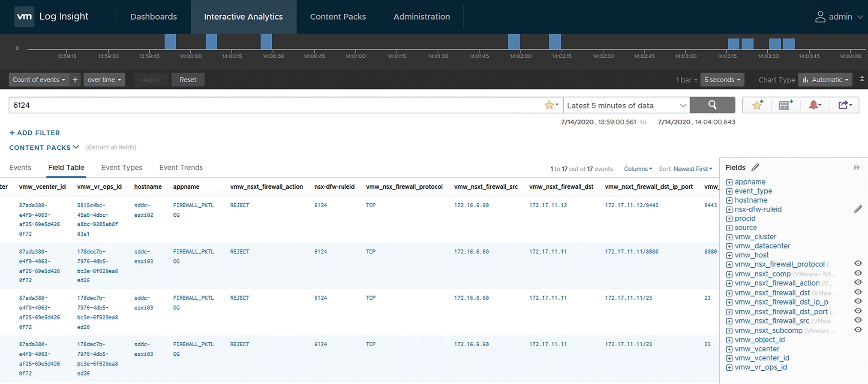
Task: Click the nsx-dfw-ruleid column header
Action: pyautogui.click(x=334, y=187)
